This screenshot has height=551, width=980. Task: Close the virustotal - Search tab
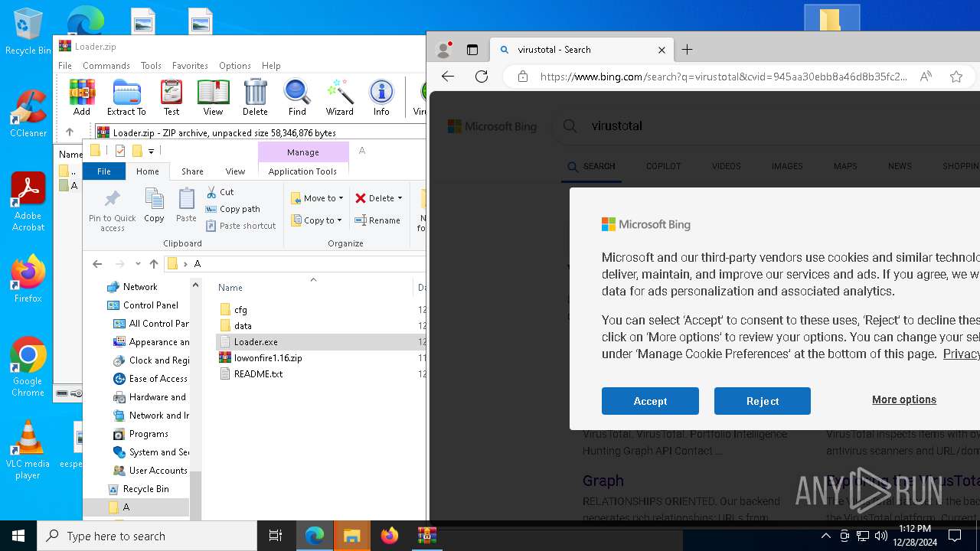point(661,50)
